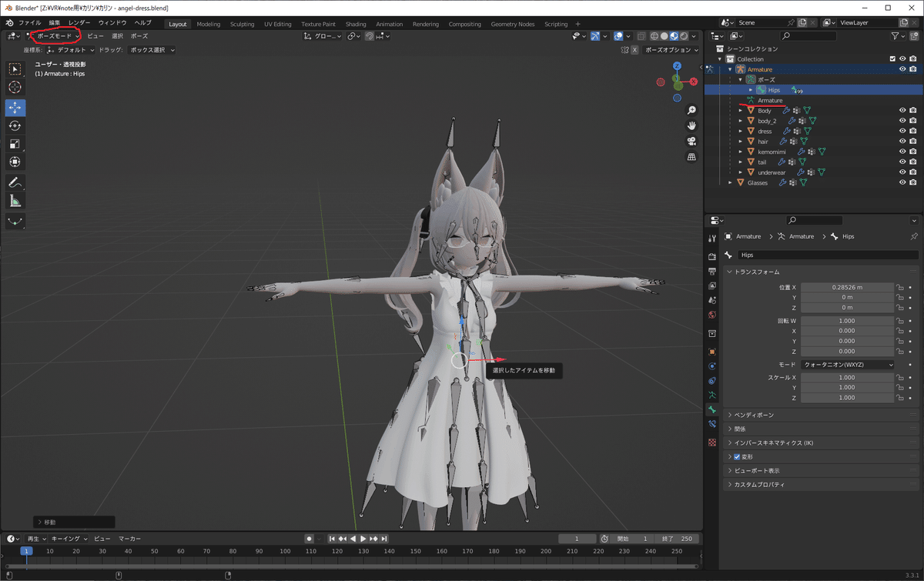The image size is (924, 581).
Task: Open the Render properties tab
Action: (712, 255)
